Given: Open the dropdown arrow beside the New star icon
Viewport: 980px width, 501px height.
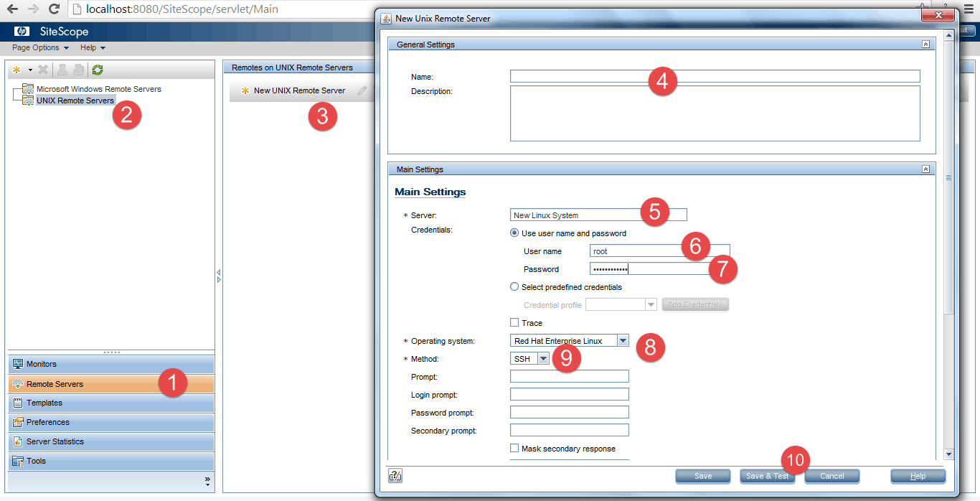Looking at the screenshot, I should (x=30, y=70).
